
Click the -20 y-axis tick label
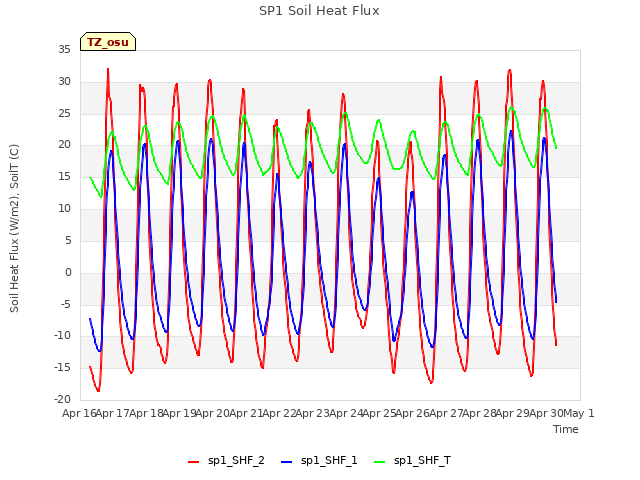(x=63, y=399)
